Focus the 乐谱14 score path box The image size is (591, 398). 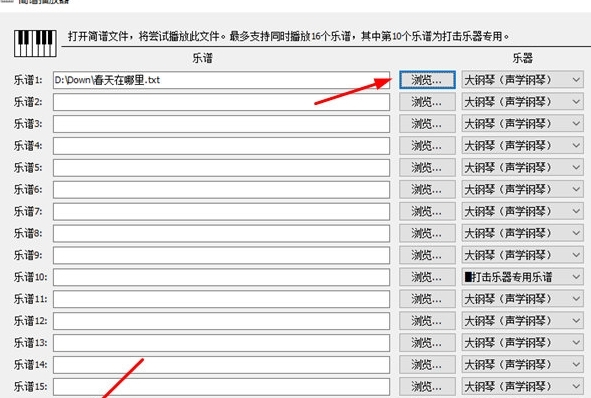coord(221,364)
